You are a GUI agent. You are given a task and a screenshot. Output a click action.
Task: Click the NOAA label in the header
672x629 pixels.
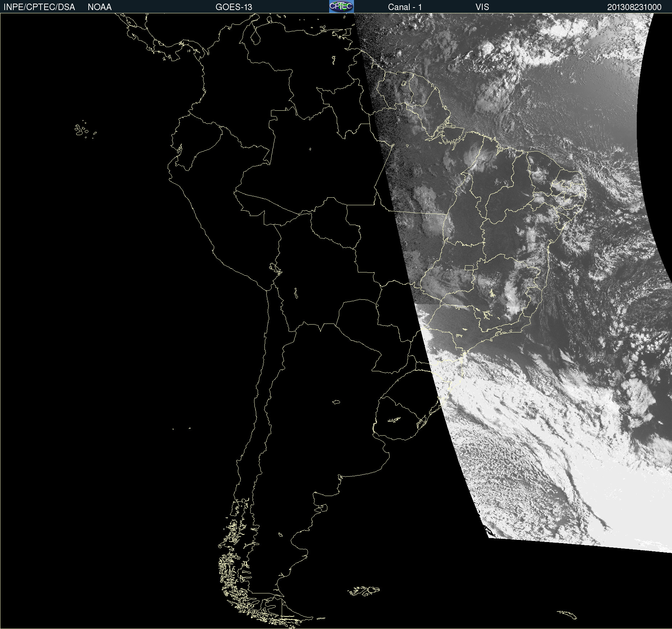point(100,7)
